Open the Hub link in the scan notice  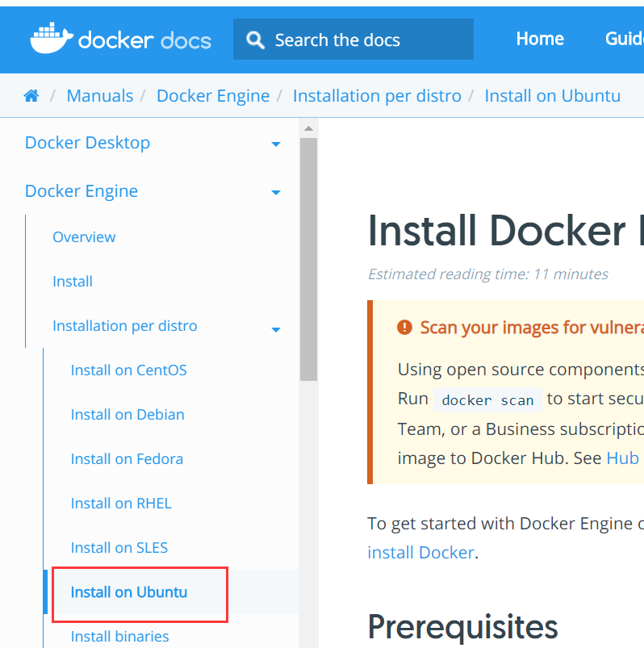tap(622, 458)
